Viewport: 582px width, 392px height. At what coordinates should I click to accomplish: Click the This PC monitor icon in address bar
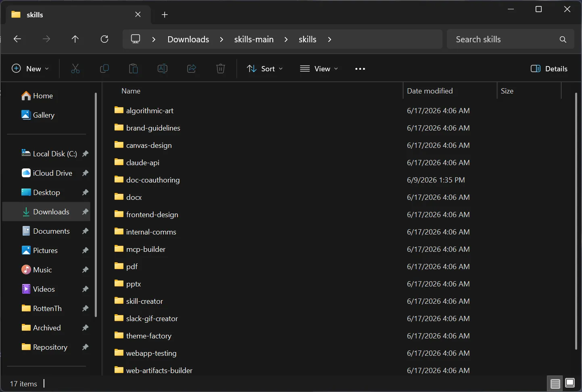pyautogui.click(x=136, y=39)
